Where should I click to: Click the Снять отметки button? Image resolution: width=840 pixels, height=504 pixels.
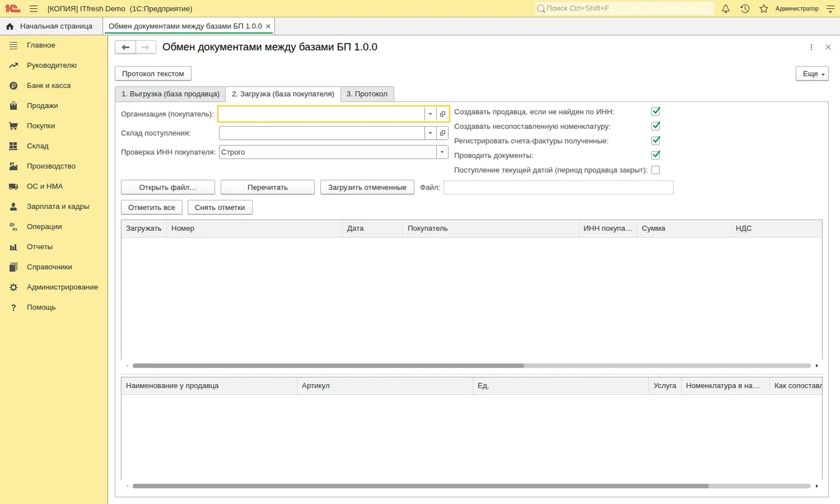click(220, 208)
